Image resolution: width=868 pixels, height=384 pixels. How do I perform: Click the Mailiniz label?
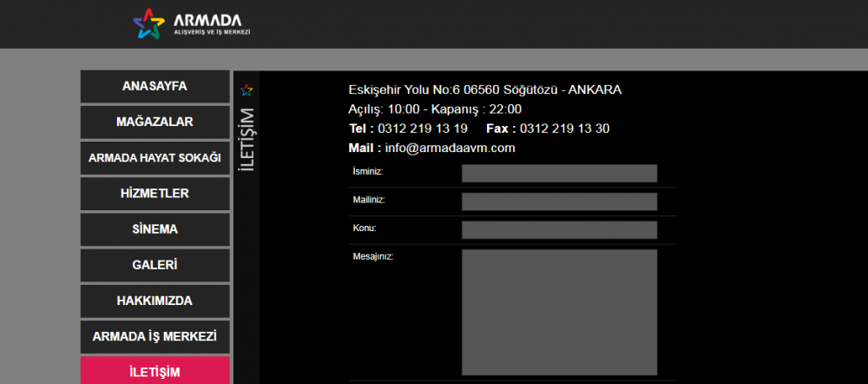pos(369,200)
